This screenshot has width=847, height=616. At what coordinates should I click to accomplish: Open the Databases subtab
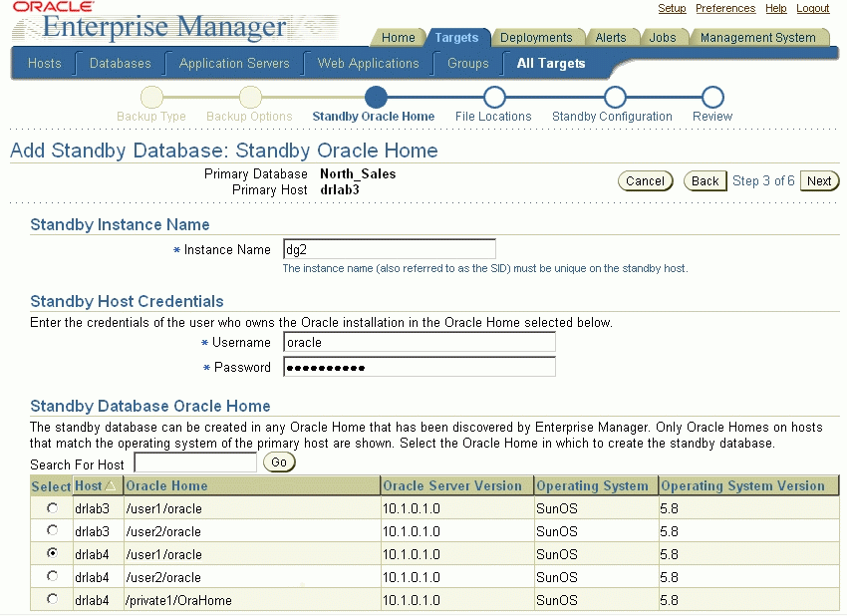(120, 63)
